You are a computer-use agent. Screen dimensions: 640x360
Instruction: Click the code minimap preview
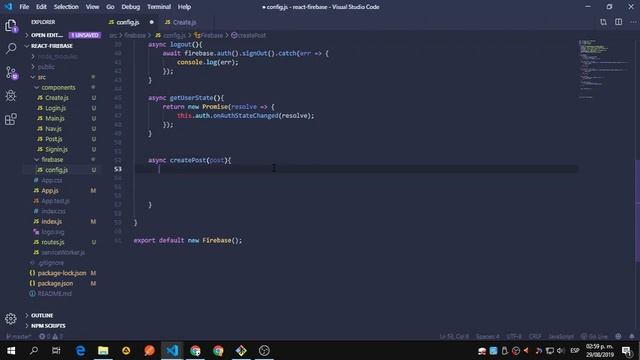point(605,69)
